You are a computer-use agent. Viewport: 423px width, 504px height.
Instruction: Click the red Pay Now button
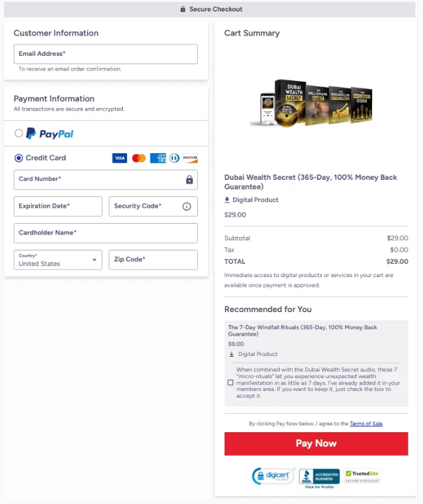316,444
